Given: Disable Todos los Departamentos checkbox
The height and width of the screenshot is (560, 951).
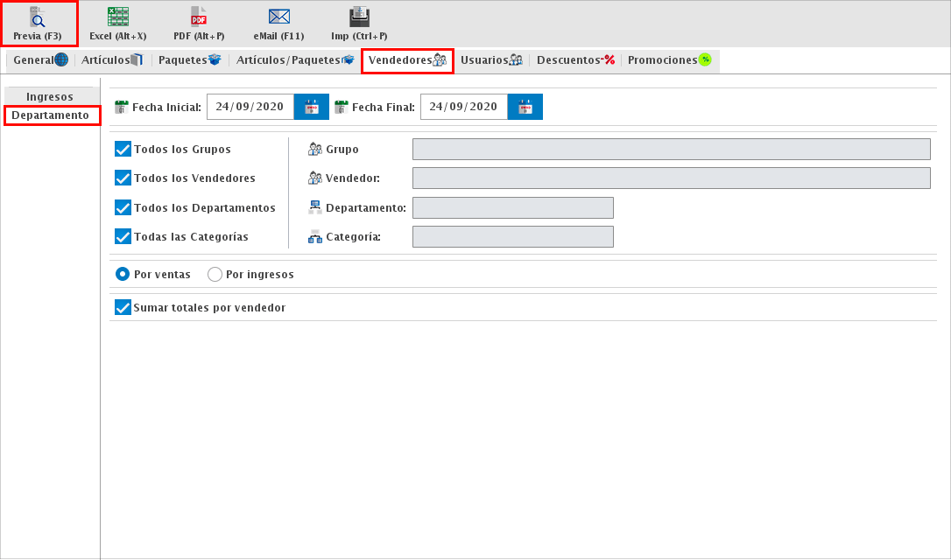Looking at the screenshot, I should (123, 208).
